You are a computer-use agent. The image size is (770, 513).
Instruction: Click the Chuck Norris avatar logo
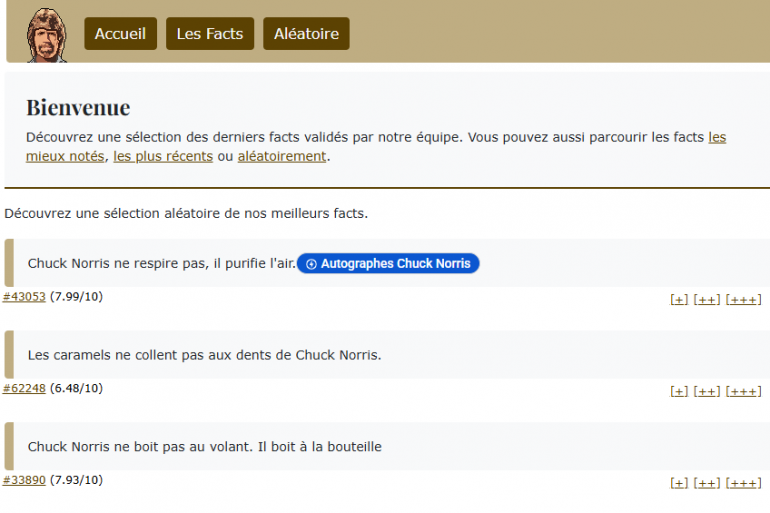[x=41, y=34]
